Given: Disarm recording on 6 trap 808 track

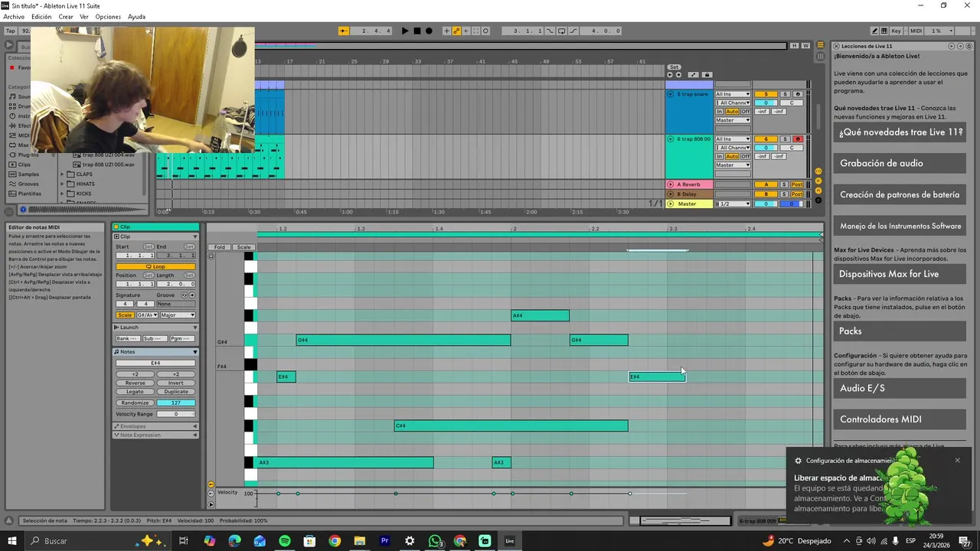Looking at the screenshot, I should (798, 139).
